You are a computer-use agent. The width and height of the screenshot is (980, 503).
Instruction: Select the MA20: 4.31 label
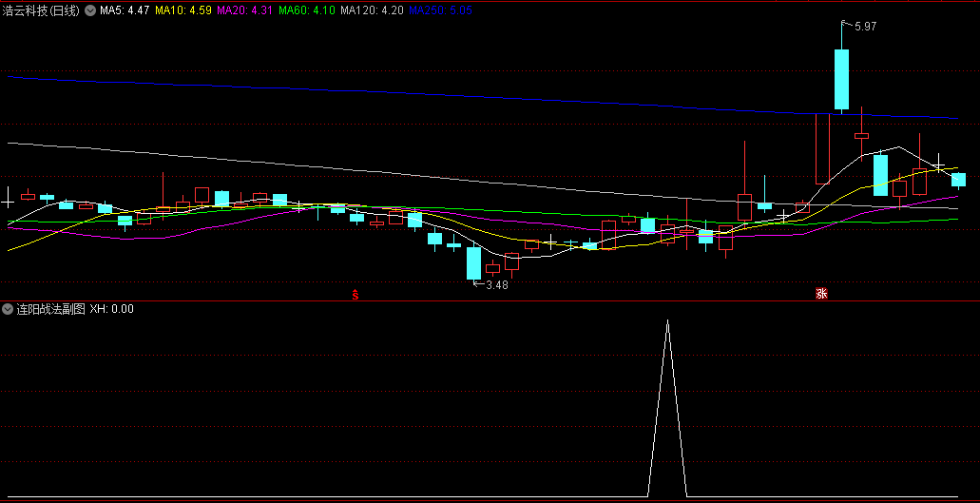click(244, 10)
